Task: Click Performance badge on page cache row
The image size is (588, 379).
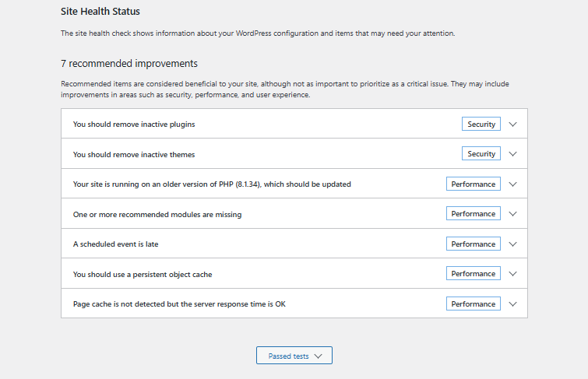Action: pyautogui.click(x=474, y=304)
